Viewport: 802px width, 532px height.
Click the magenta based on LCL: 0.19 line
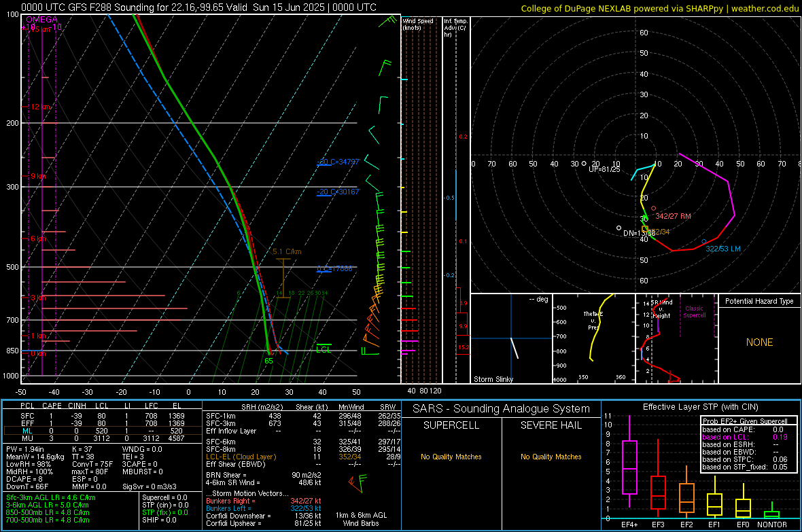click(x=745, y=437)
